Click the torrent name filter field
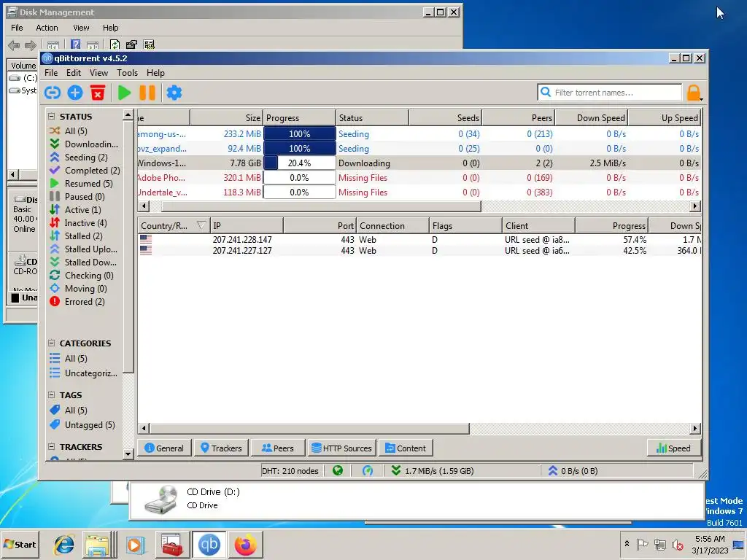Image resolution: width=747 pixels, height=560 pixels. click(x=610, y=93)
